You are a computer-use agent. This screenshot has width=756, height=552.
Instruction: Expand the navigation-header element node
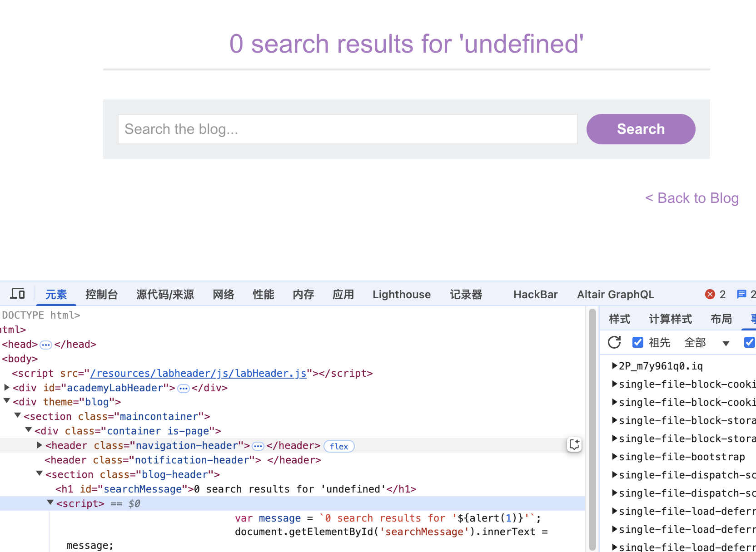[40, 445]
